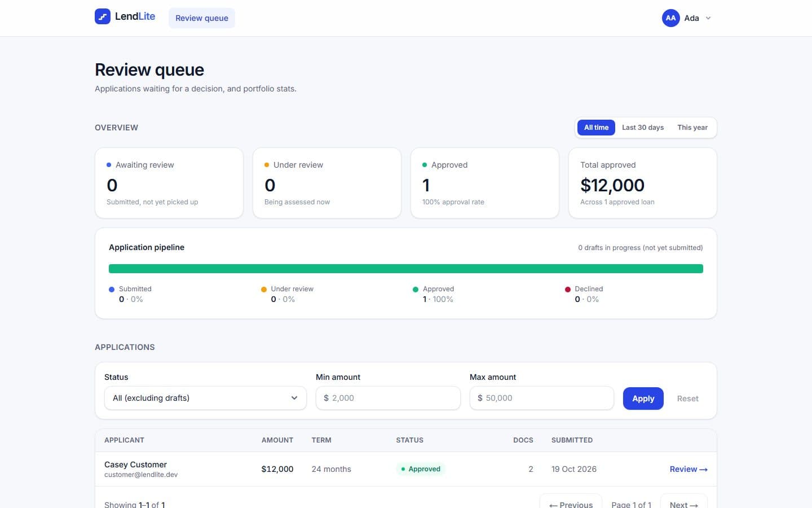The image size is (812, 508).
Task: Click the AMOUNT column header
Action: [277, 440]
